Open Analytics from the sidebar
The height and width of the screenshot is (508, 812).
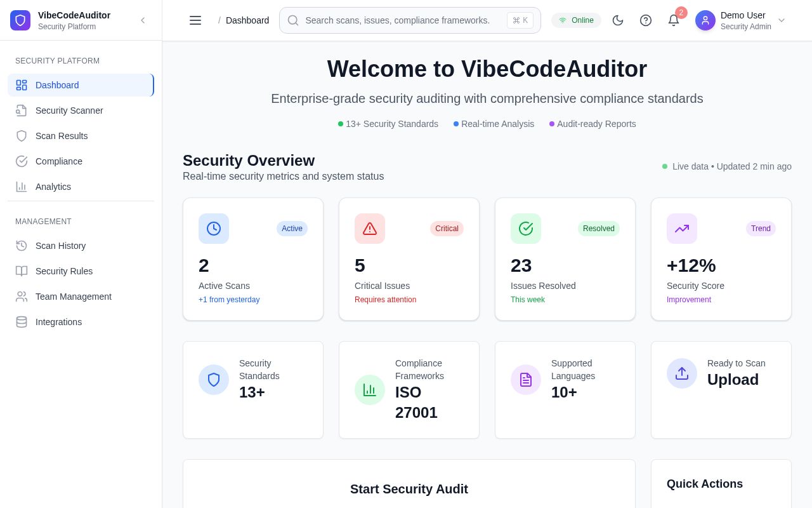click(x=81, y=187)
